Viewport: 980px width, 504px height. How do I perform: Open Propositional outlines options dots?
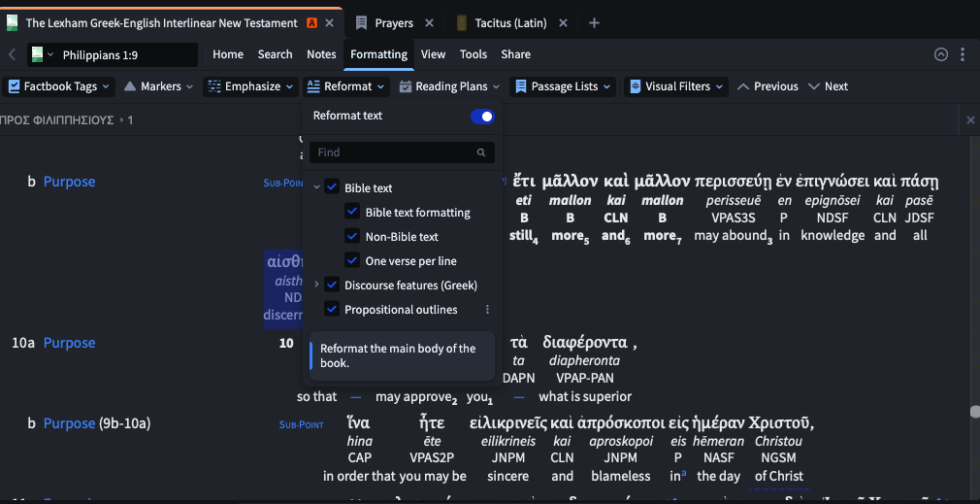pos(487,310)
